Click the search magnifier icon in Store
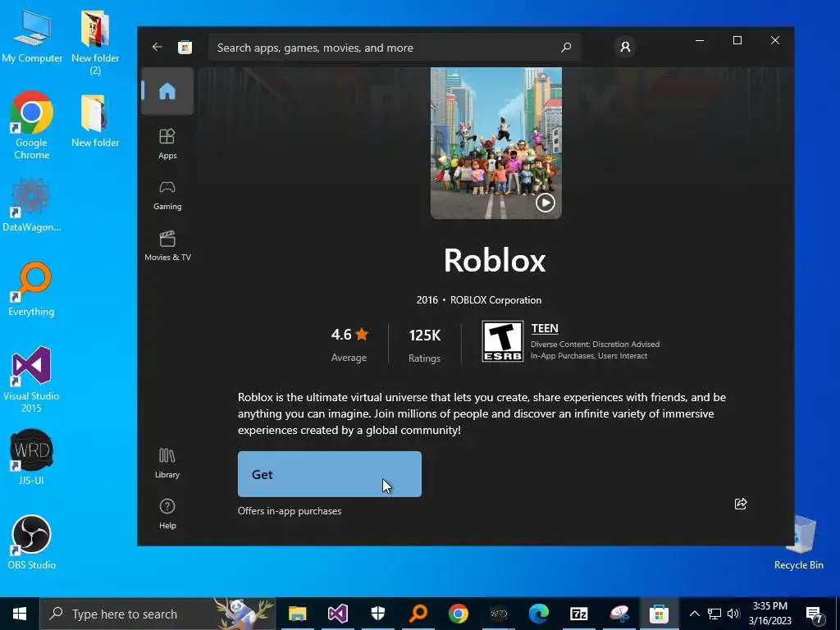Image resolution: width=840 pixels, height=630 pixels. (566, 48)
